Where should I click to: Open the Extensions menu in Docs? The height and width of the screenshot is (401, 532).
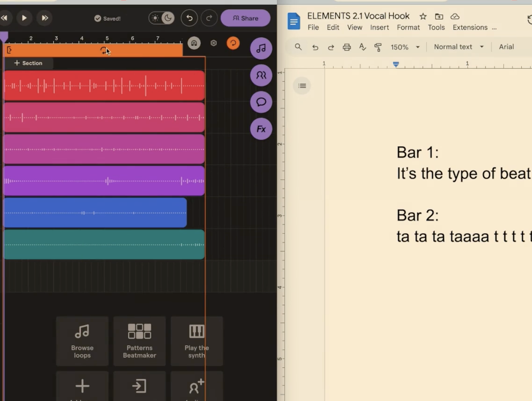[470, 28]
